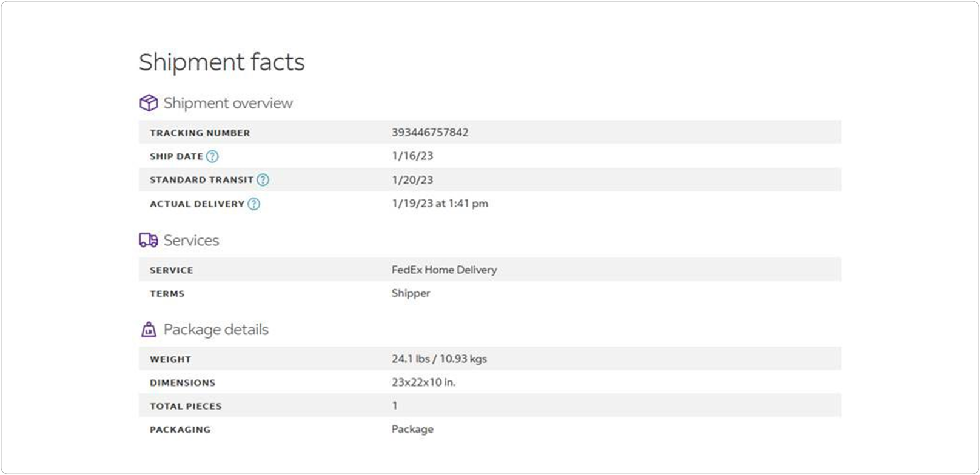Click the dimensions value 23x22x10 in.
Viewport: 980px width, 475px height.
point(423,382)
